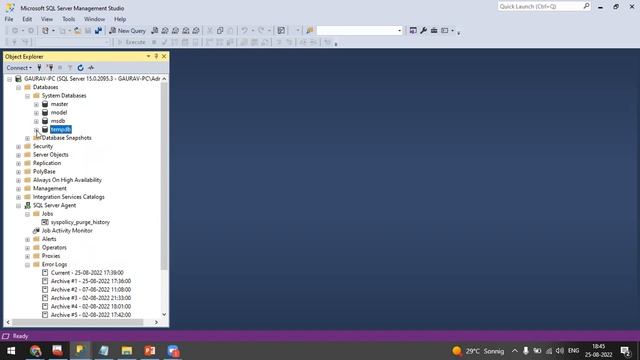Click the Toolbox icon in the main toolbar

coord(434,31)
